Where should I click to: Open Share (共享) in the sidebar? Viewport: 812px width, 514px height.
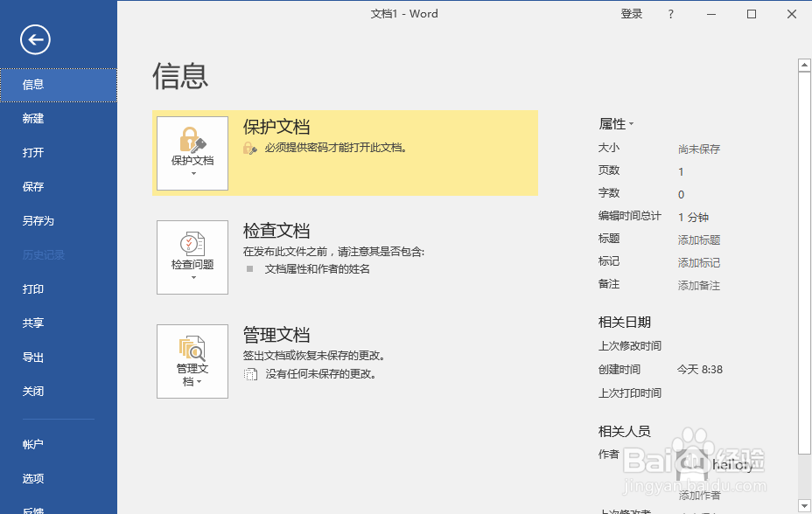pyautogui.click(x=59, y=323)
